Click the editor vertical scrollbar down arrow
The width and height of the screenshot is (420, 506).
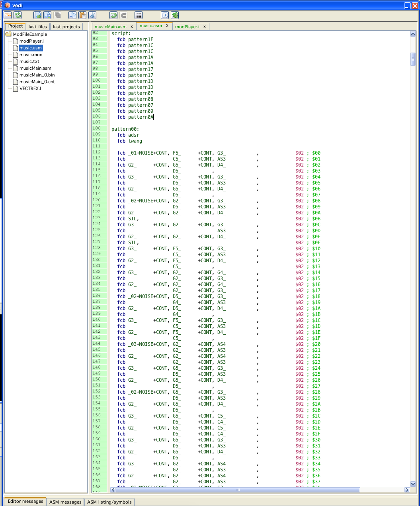(413, 484)
